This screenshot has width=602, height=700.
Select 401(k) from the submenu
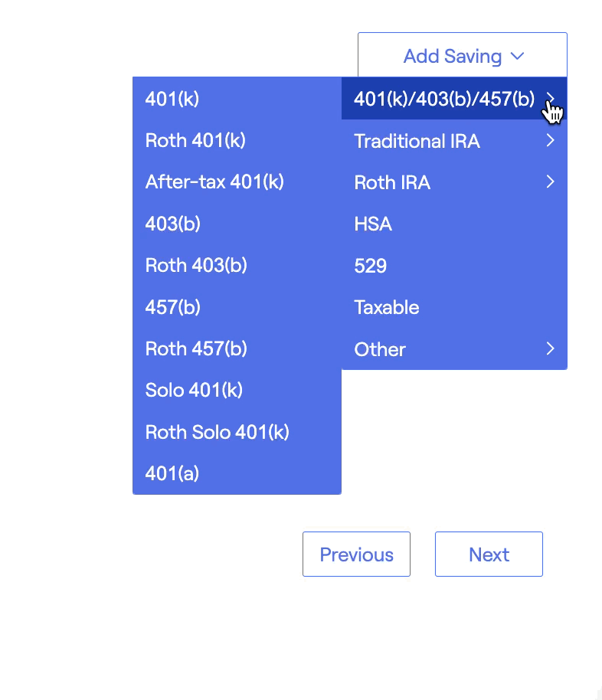[x=237, y=99]
